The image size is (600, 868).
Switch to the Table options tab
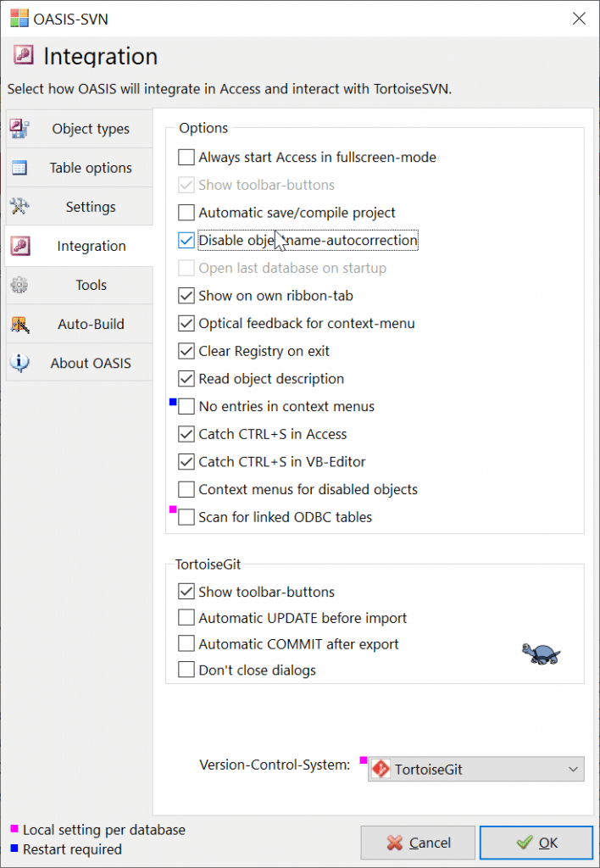click(x=79, y=168)
